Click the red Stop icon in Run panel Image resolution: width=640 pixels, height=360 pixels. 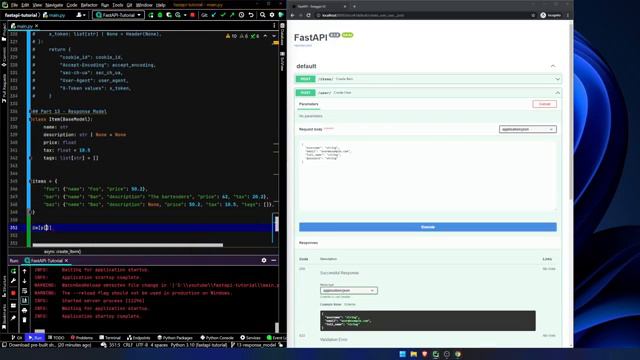coord(13,293)
